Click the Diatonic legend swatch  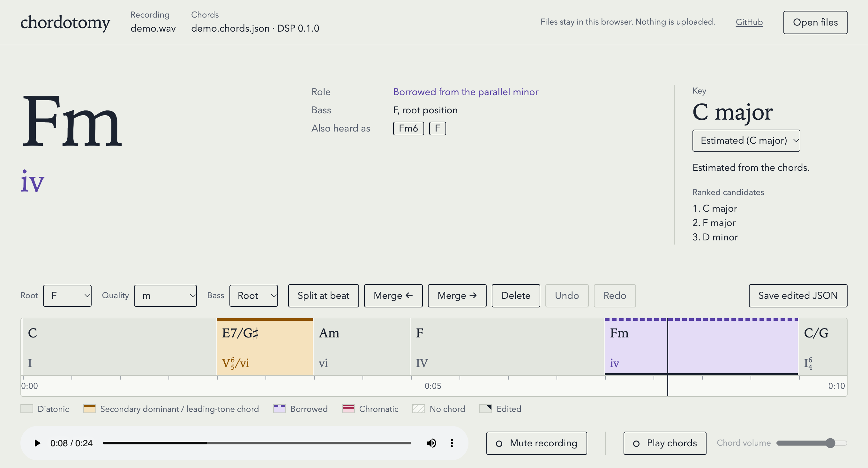pos(27,409)
